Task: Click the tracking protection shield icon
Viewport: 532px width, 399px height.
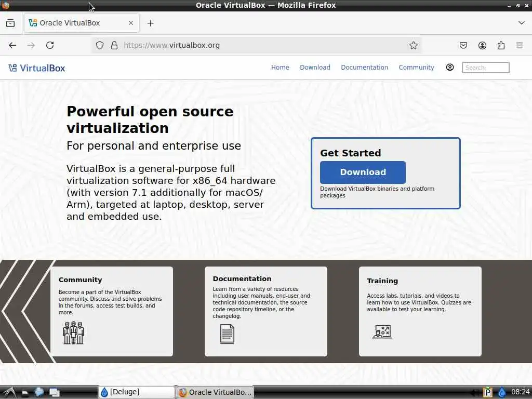Action: point(100,45)
